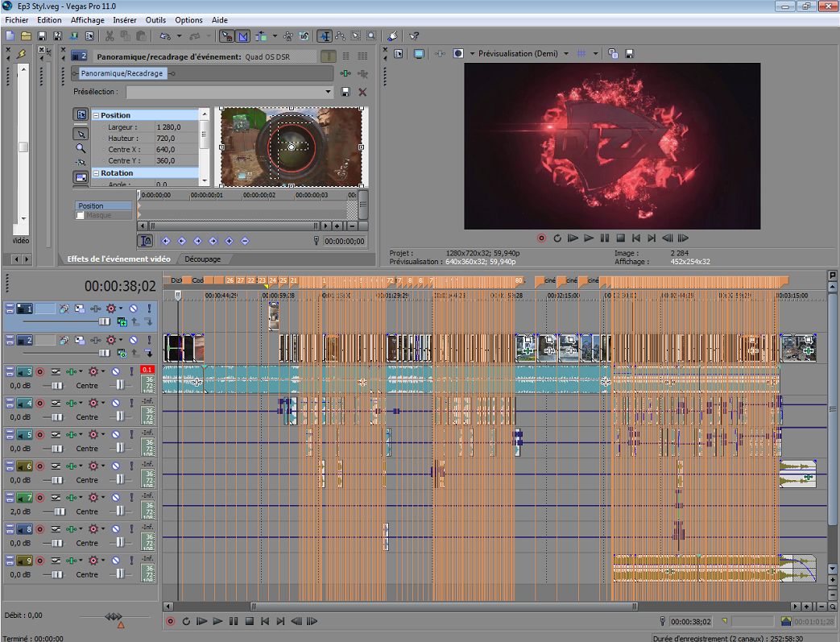
Task: Delete the pan/crop preset with the red X
Action: 362,92
